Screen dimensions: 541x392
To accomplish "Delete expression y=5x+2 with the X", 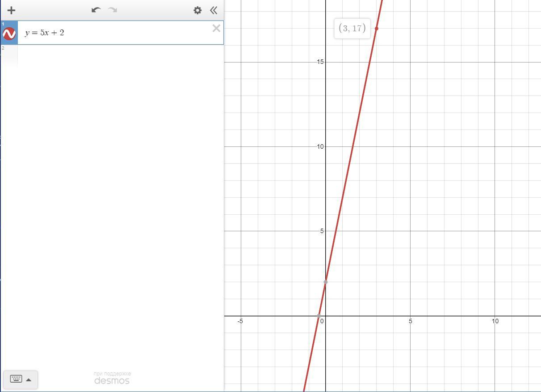I will 216,29.
